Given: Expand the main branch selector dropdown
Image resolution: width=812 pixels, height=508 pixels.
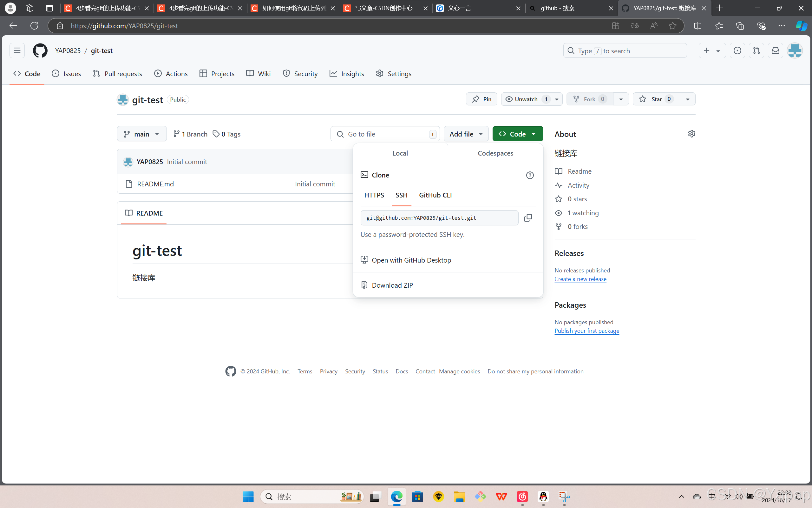Looking at the screenshot, I should pyautogui.click(x=141, y=134).
